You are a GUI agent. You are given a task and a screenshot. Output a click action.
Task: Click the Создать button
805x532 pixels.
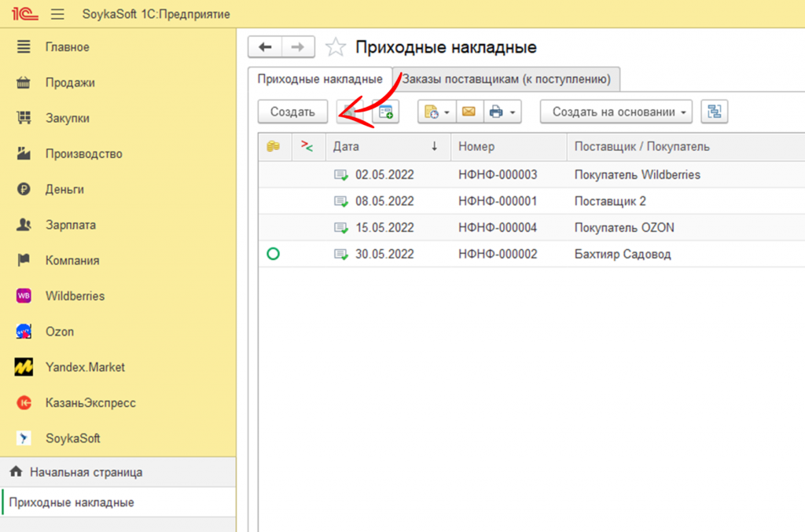292,112
